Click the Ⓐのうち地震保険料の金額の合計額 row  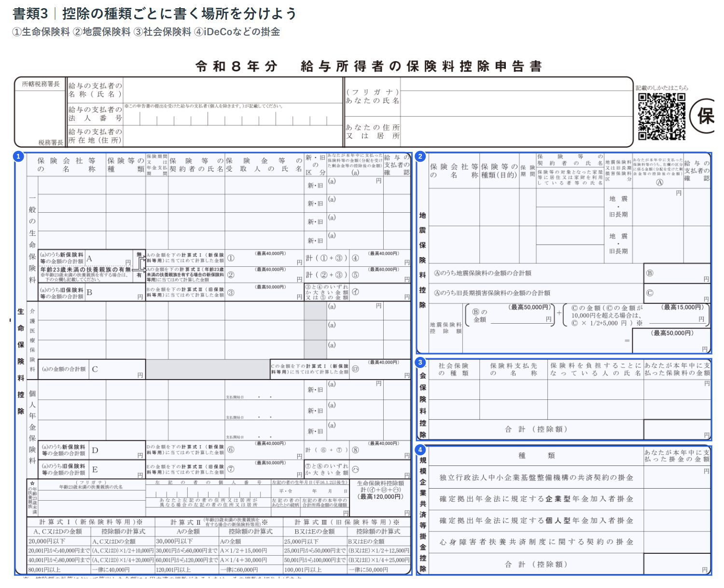[x=570, y=273]
